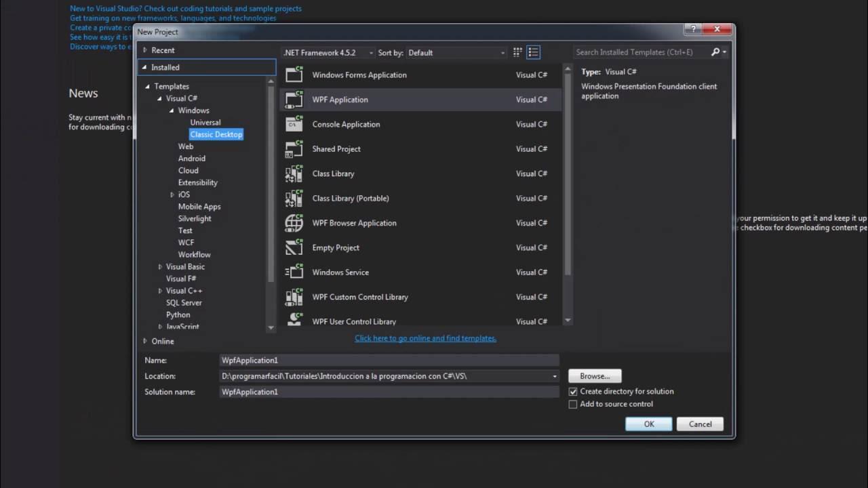
Task: Switch templates to list view
Action: tap(534, 52)
